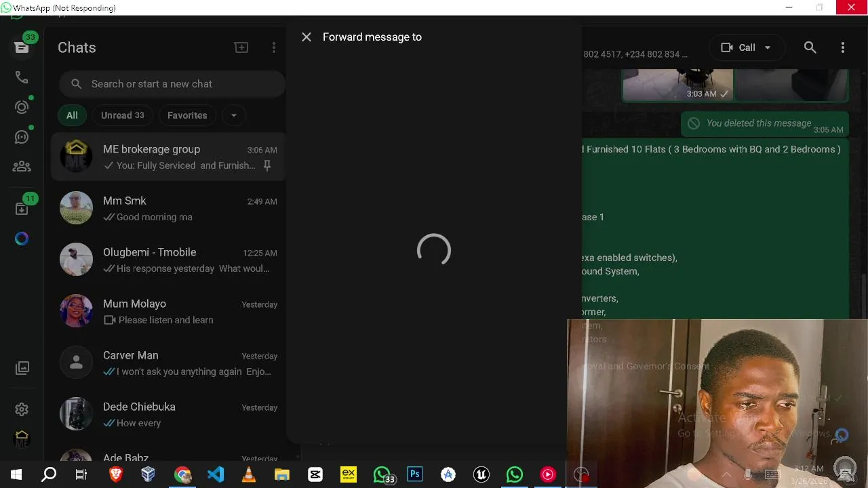The height and width of the screenshot is (488, 868).
Task: Open the Chats panel three-dot menu
Action: (274, 47)
